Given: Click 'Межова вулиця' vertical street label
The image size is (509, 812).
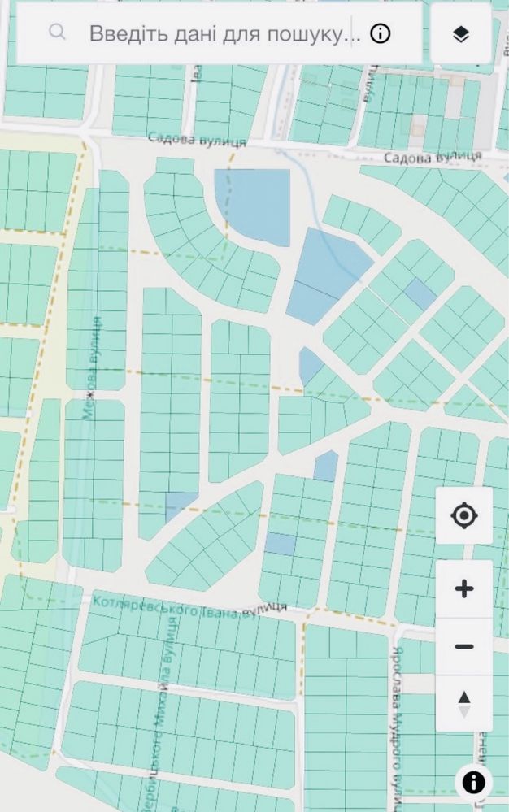Looking at the screenshot, I should 92,368.
